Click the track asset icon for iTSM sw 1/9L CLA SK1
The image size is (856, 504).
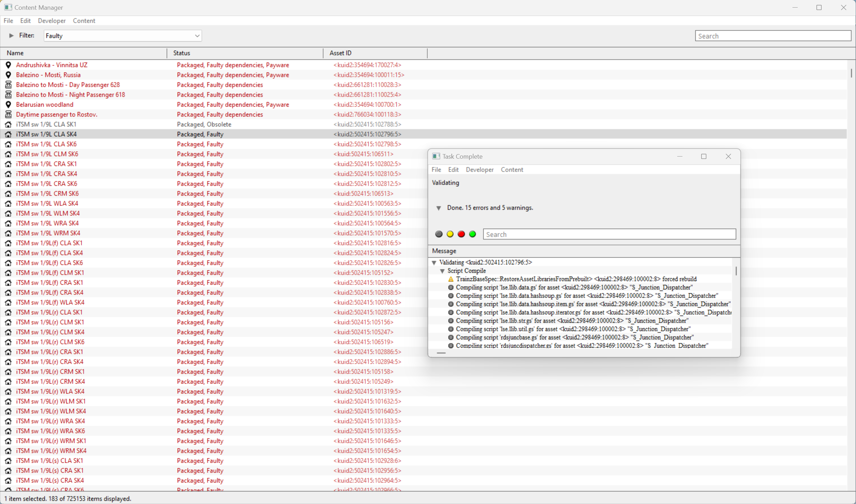tap(8, 124)
